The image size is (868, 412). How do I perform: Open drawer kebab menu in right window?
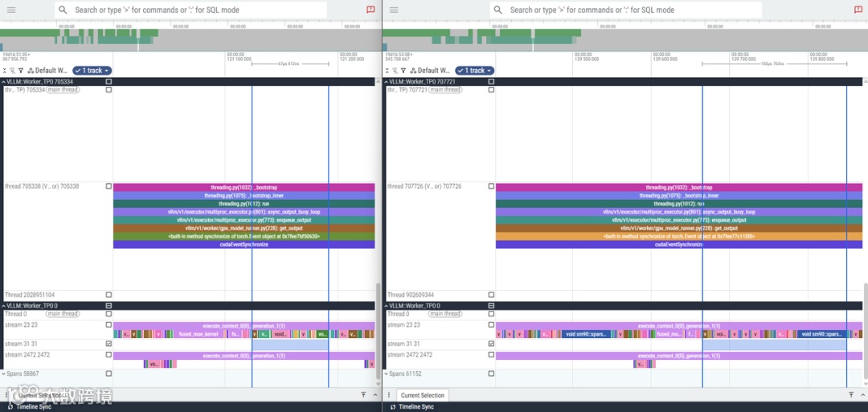coord(389,395)
